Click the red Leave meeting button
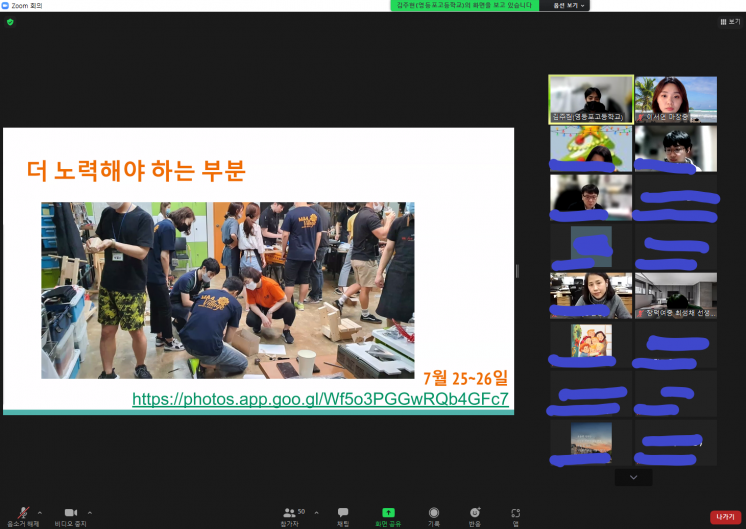 (x=725, y=517)
